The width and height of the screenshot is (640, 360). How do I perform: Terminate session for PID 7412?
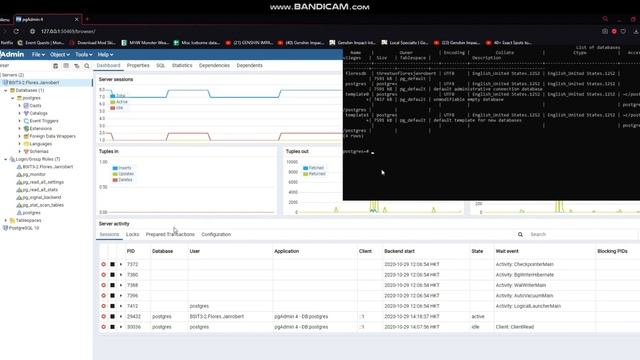104,306
